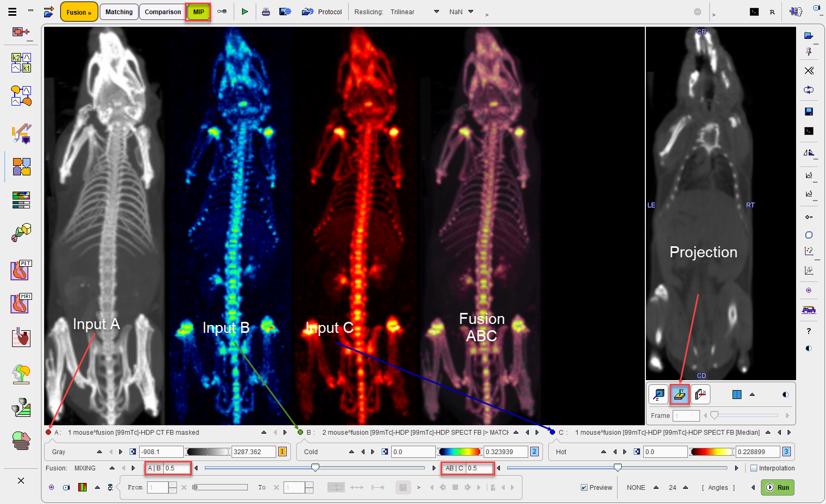The height and width of the screenshot is (504, 826).
Task: Click the open folder icon on right sidebar
Action: coord(809,36)
